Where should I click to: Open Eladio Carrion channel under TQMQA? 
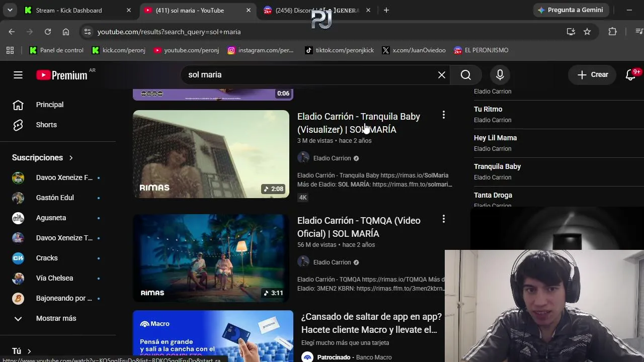332,262
